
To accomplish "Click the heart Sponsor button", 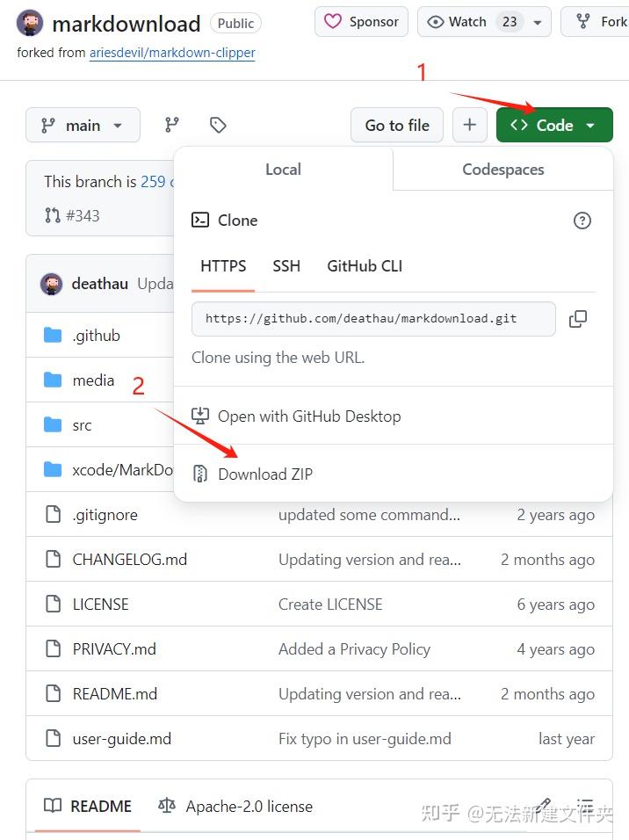I will pyautogui.click(x=361, y=21).
